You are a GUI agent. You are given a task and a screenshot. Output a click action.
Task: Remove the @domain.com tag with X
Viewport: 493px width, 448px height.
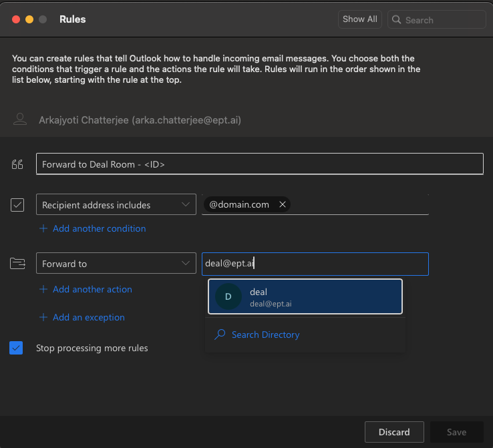coord(283,205)
